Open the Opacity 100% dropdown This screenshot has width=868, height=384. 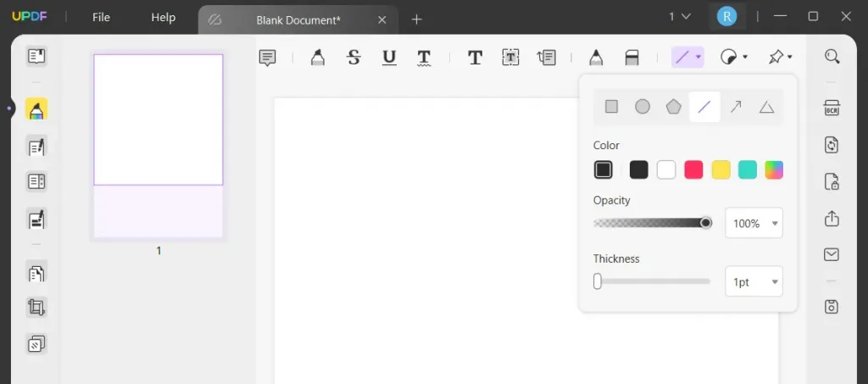click(754, 223)
